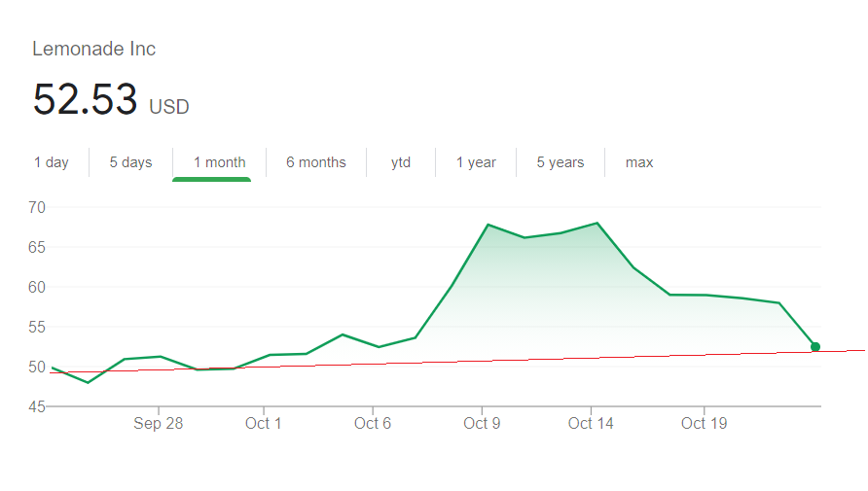Click the Lemonade Inc company name
The image size is (868, 491).
coord(94,49)
